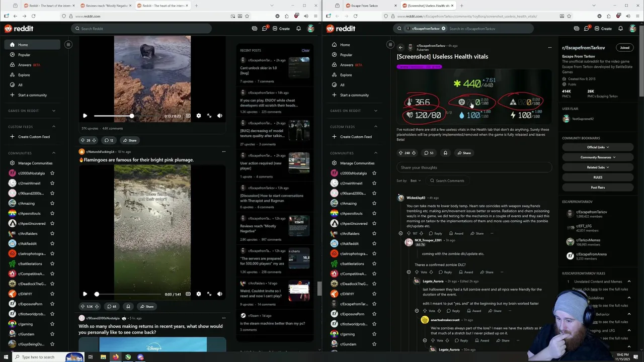The height and width of the screenshot is (362, 644).
Task: Expand Games on Reddit in right window
Action: click(376, 111)
